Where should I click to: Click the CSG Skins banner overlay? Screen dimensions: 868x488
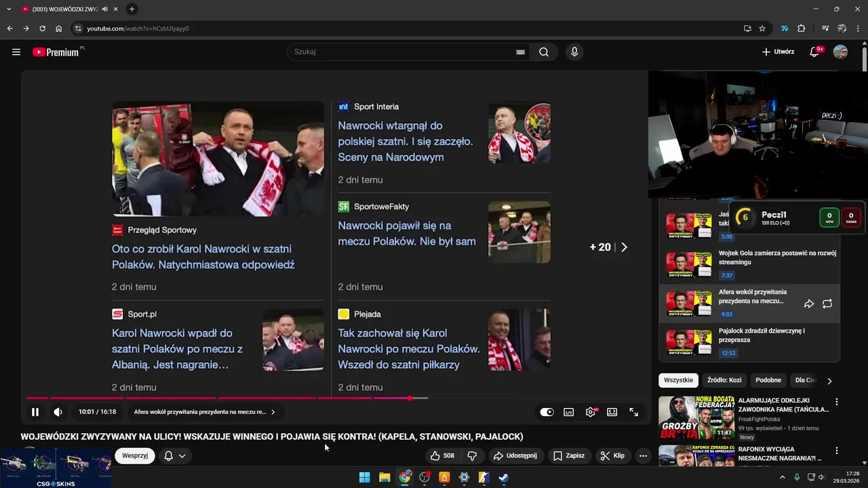click(56, 468)
